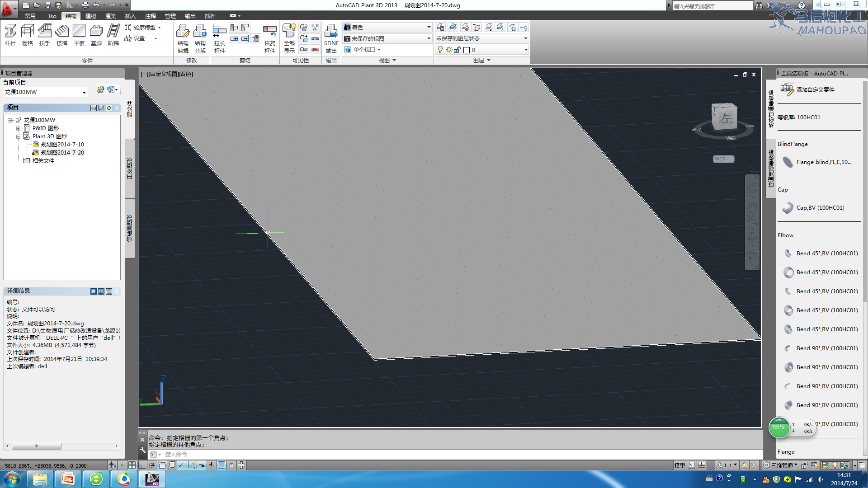The height and width of the screenshot is (488, 868).
Task: Select the 平板 plate tool
Action: (x=79, y=35)
